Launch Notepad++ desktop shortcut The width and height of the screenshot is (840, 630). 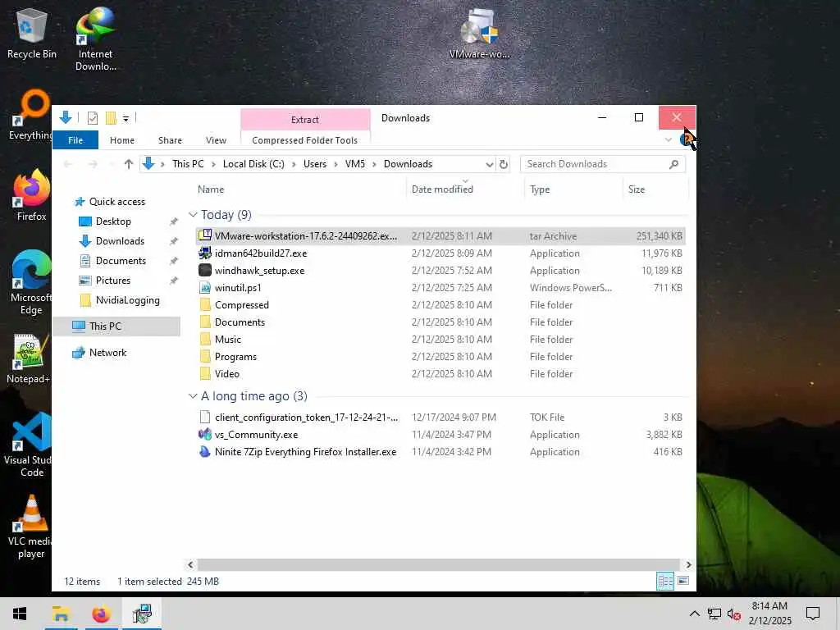pyautogui.click(x=29, y=358)
